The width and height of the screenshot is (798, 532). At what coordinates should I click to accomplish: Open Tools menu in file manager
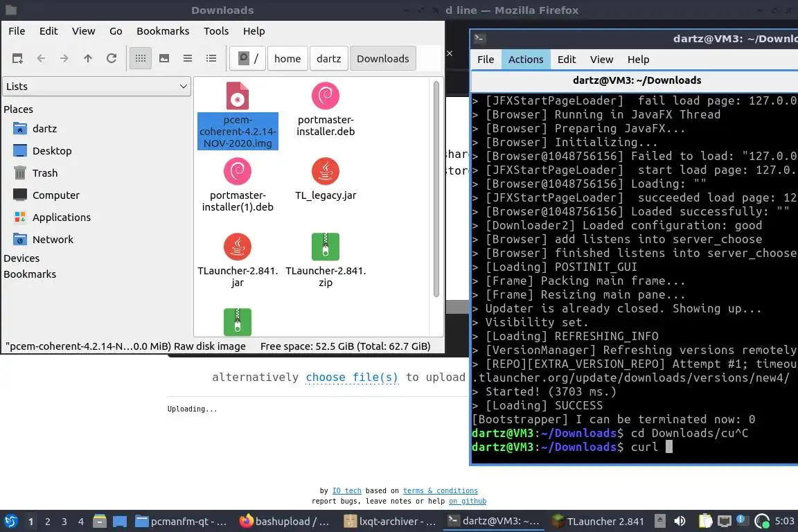tap(216, 31)
